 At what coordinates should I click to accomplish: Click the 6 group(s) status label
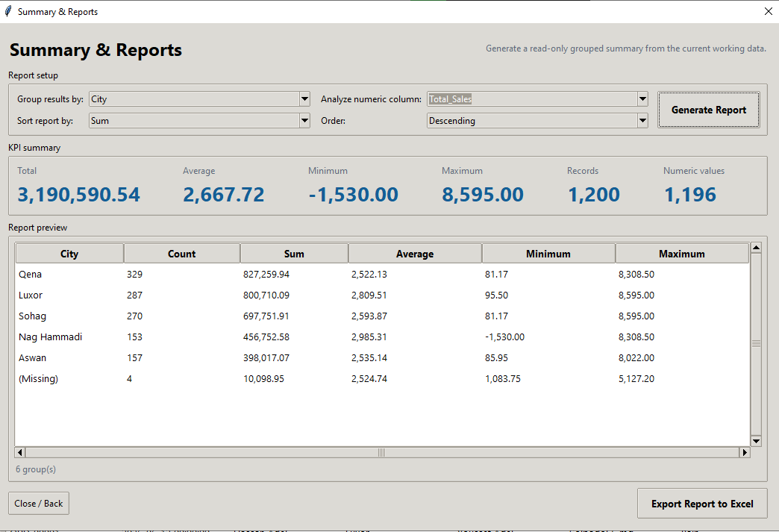36,469
